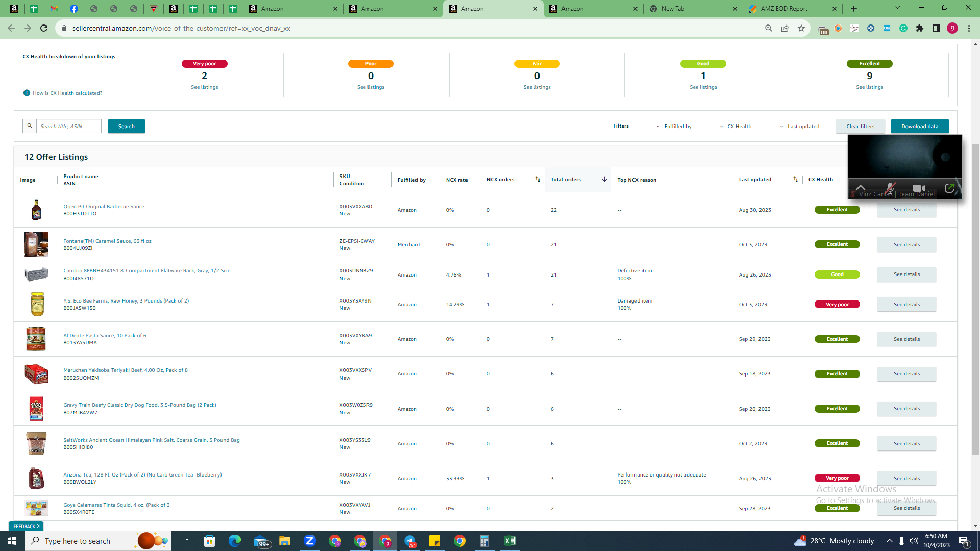Open the Chrome three-dot menu
This screenshot has width=980, height=551.
point(969,28)
